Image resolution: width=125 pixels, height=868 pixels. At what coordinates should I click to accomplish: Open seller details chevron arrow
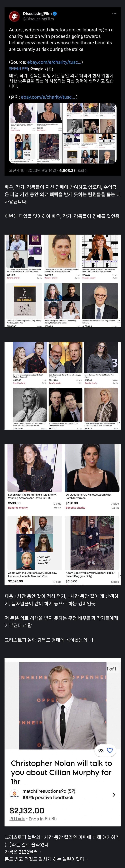click(x=113, y=795)
